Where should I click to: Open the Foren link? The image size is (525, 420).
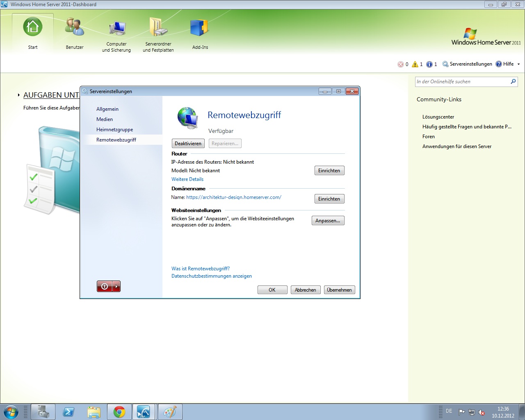coord(429,137)
